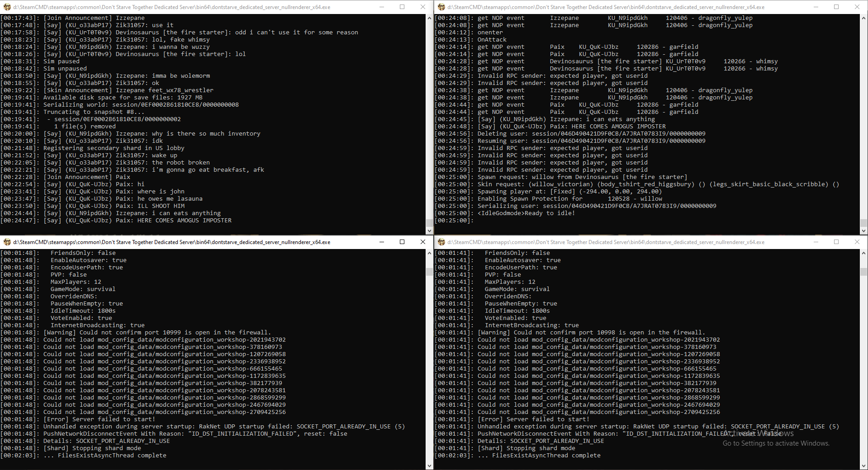This screenshot has height=470, width=868.
Task: Click the scroll-down arrow in the top-right console
Action: pos(864,230)
